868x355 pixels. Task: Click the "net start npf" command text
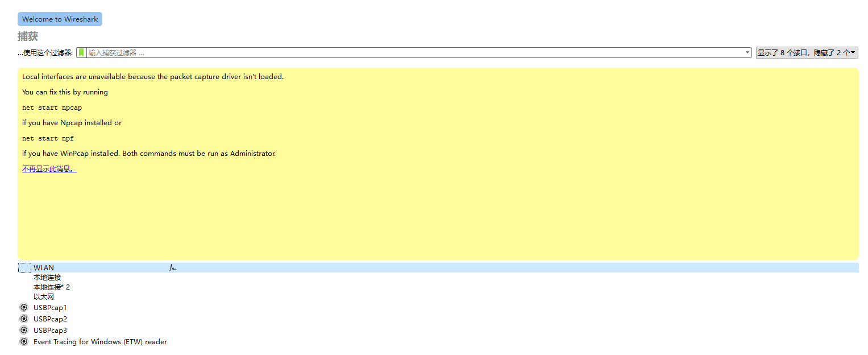(48, 138)
